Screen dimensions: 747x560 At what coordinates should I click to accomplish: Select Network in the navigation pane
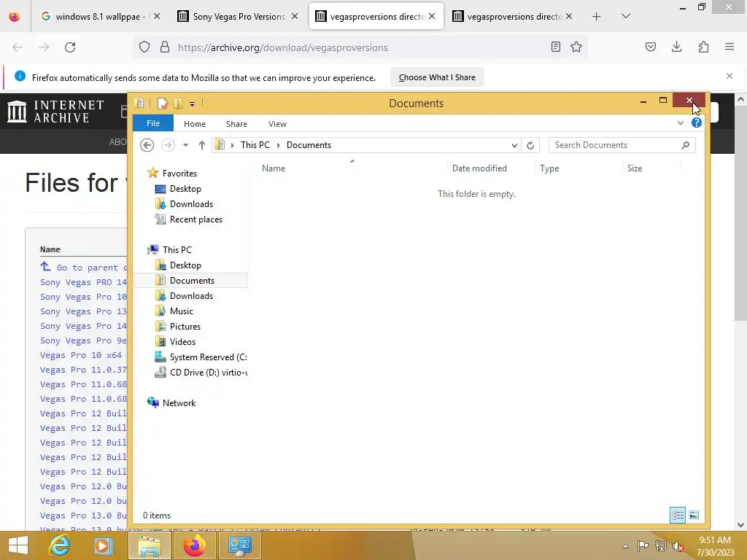pyautogui.click(x=179, y=402)
